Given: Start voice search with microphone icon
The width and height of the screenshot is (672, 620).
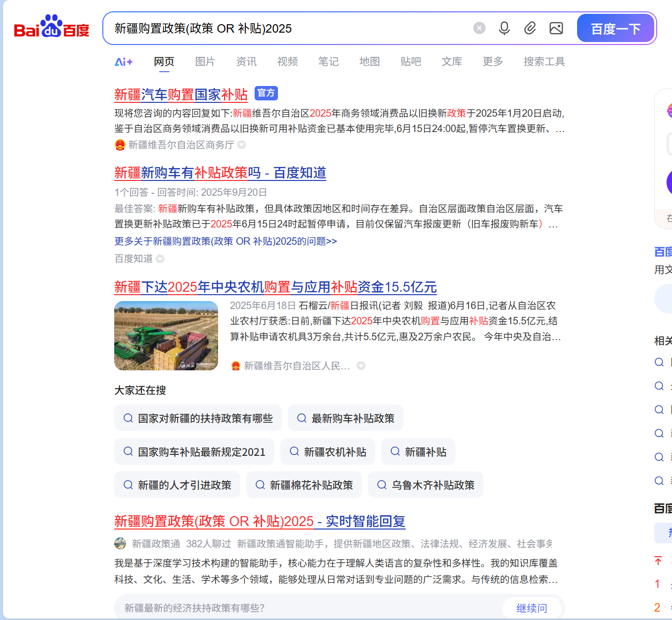Looking at the screenshot, I should tap(504, 28).
